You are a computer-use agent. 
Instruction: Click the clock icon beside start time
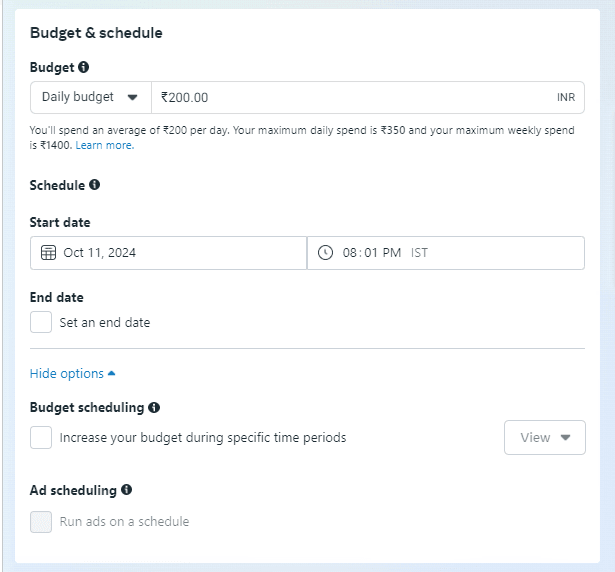tap(325, 253)
